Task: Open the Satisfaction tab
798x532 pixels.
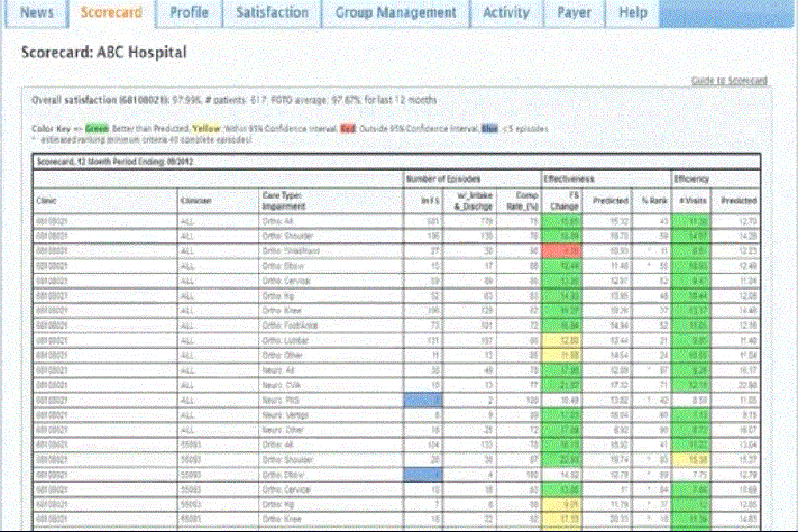Action: 272,13
